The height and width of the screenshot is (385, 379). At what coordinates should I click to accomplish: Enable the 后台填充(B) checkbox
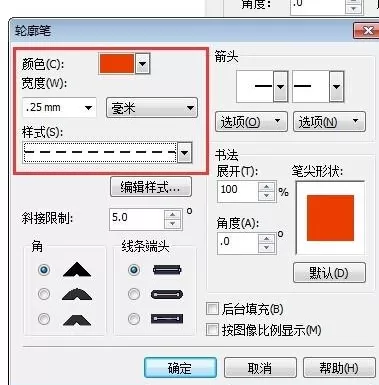coord(212,309)
